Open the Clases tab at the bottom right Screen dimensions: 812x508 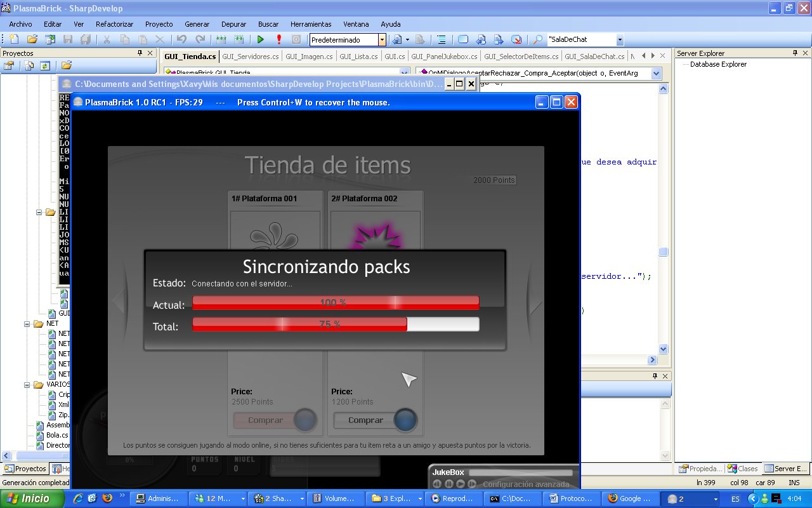click(x=743, y=469)
